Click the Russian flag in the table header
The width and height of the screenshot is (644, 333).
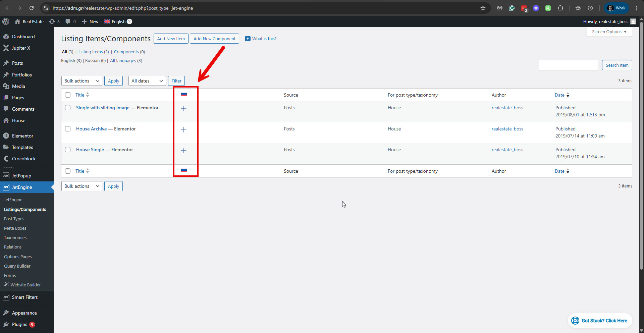tap(184, 95)
